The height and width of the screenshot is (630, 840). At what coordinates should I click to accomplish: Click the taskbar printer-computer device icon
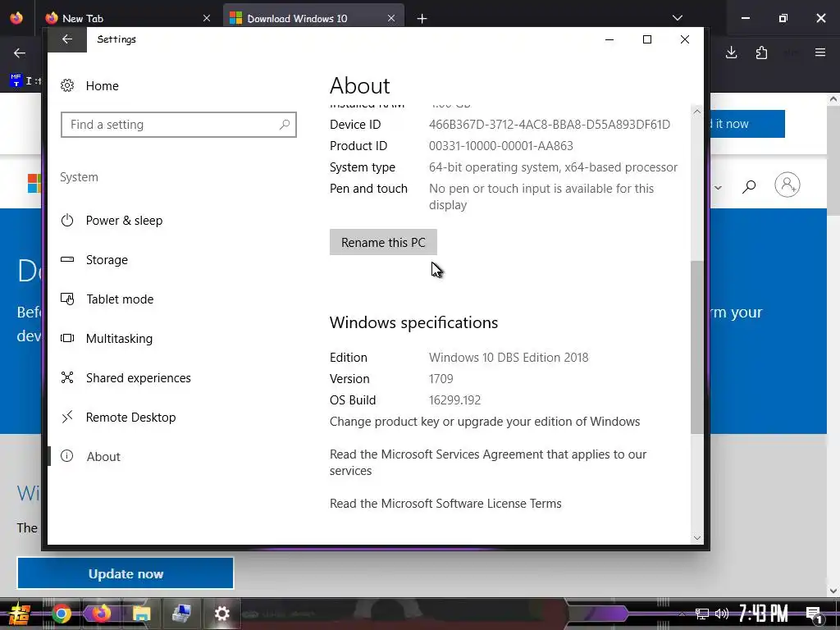point(181,614)
